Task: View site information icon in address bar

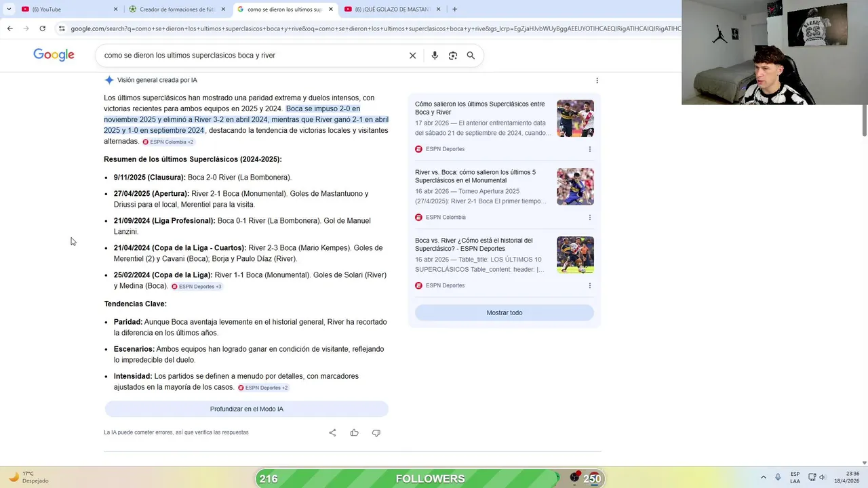Action: (x=62, y=28)
